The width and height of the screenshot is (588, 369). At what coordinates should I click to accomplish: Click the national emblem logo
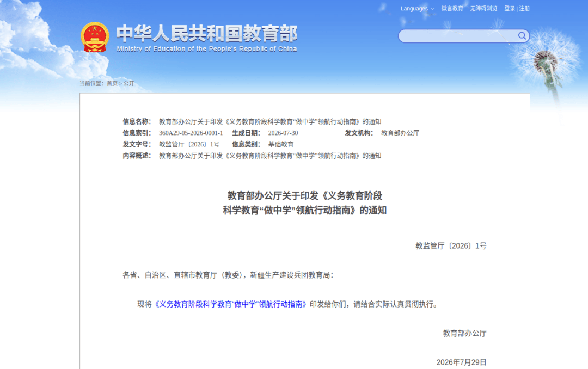pos(95,37)
